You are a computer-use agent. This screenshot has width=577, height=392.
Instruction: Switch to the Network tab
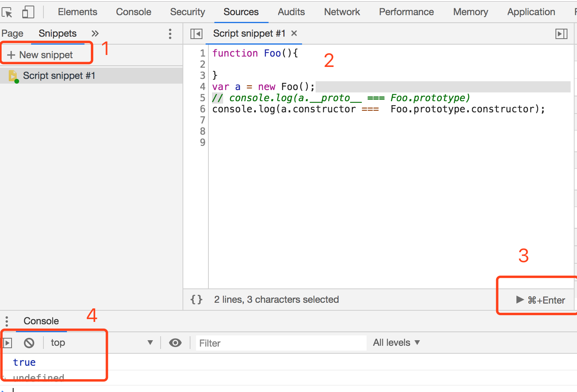342,12
